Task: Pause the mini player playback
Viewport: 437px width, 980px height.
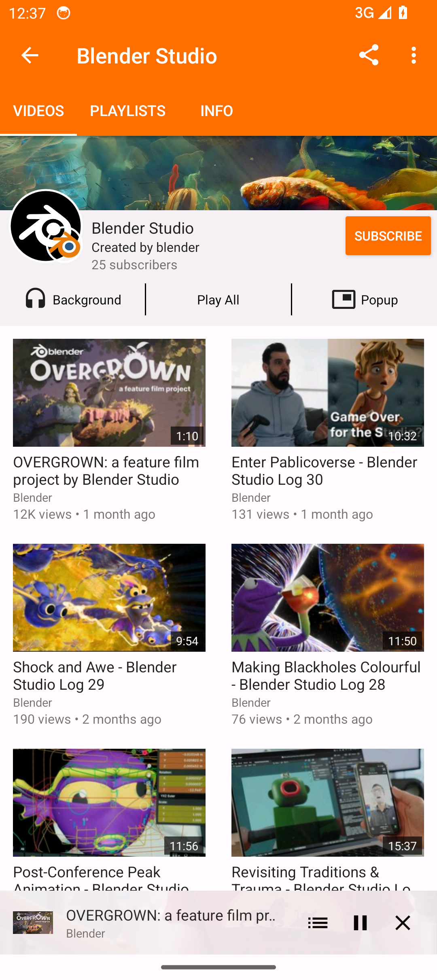Action: [x=360, y=923]
